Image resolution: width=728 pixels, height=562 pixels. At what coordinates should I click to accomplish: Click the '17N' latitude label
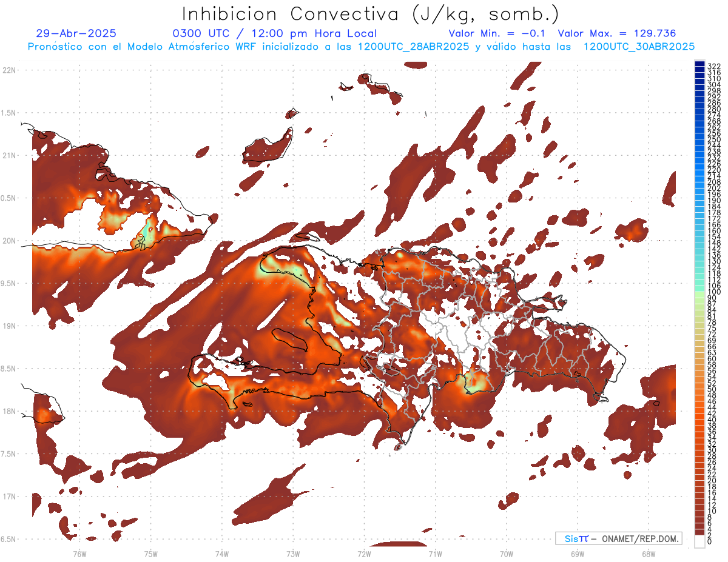point(9,497)
